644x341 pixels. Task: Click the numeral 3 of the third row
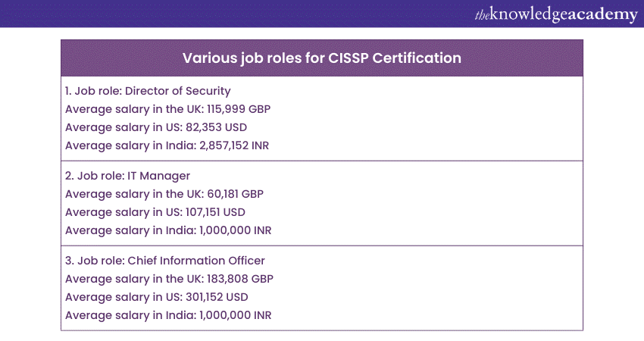point(68,261)
